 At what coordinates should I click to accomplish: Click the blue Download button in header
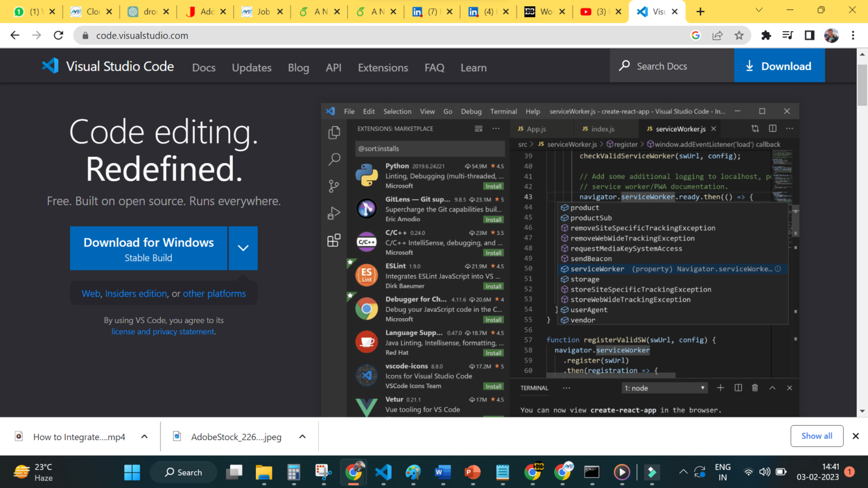(779, 66)
